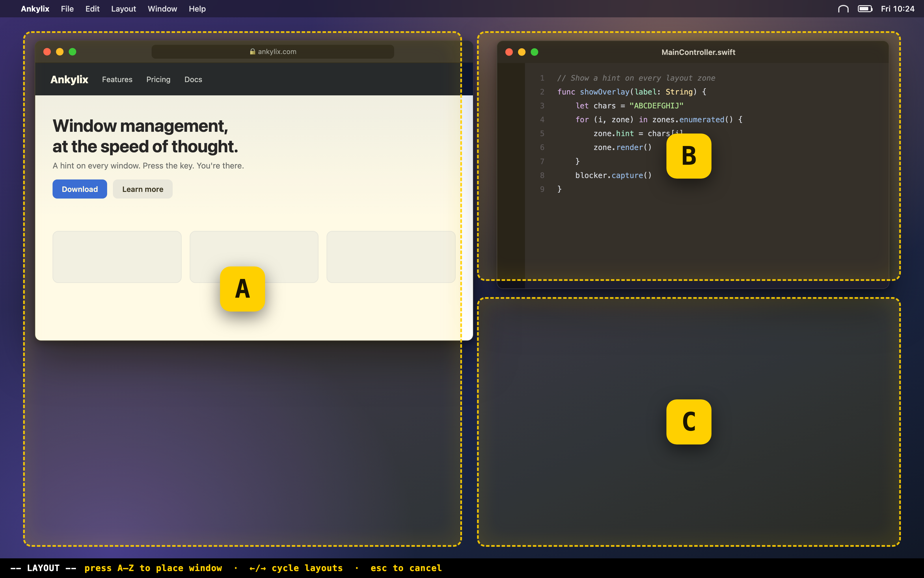The width and height of the screenshot is (924, 578).
Task: Click blocker.capture() on line 8
Action: pos(614,175)
